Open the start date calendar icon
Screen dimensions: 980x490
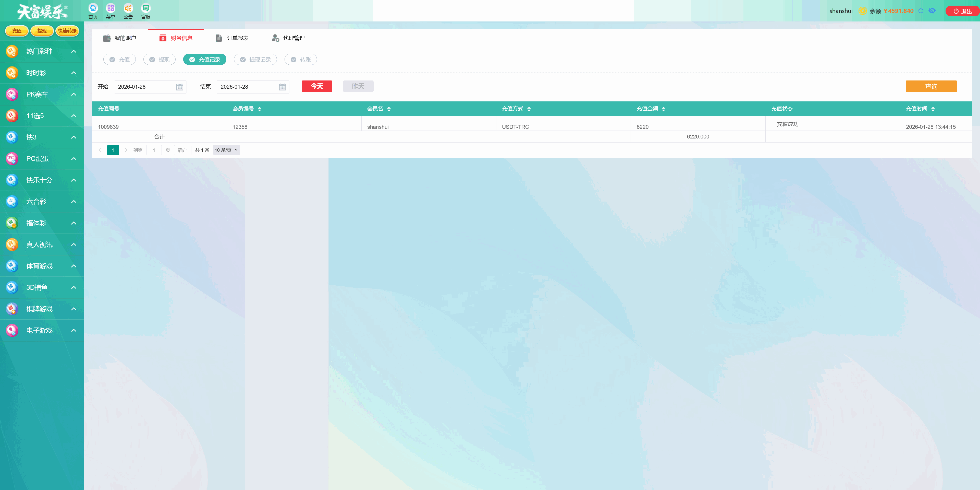180,87
